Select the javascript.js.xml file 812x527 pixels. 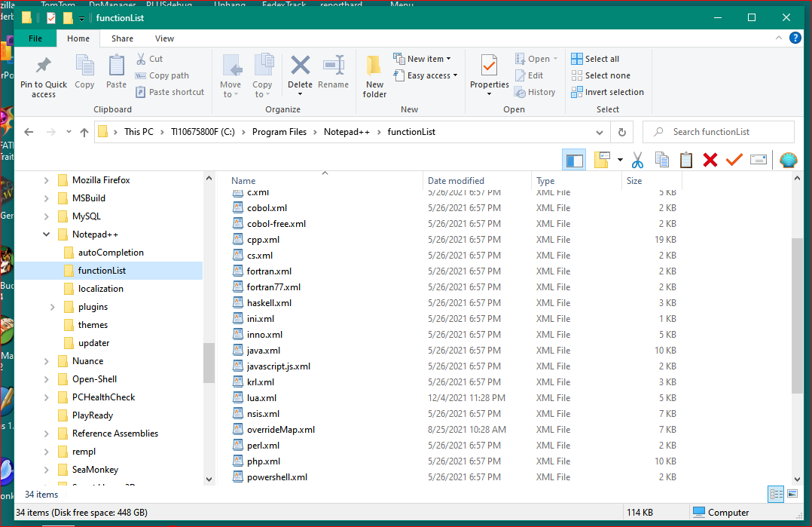click(279, 366)
